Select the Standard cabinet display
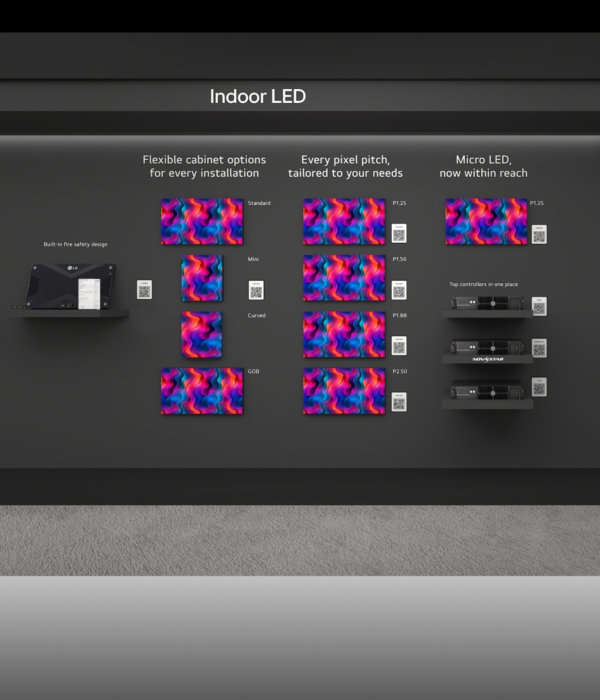 tap(202, 221)
